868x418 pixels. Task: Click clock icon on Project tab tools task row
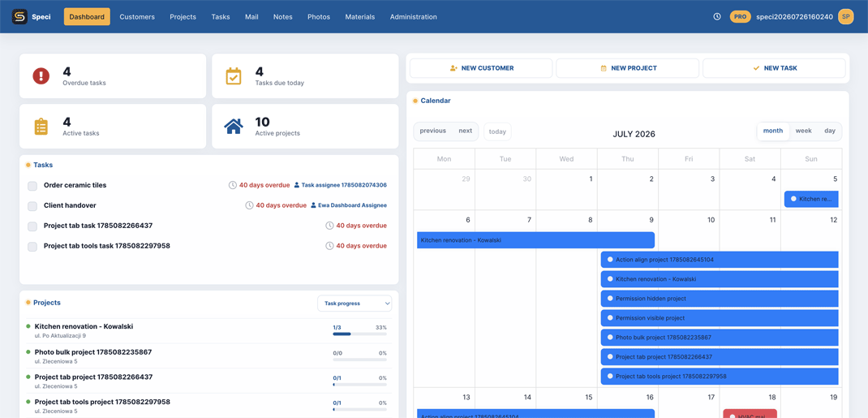point(330,245)
